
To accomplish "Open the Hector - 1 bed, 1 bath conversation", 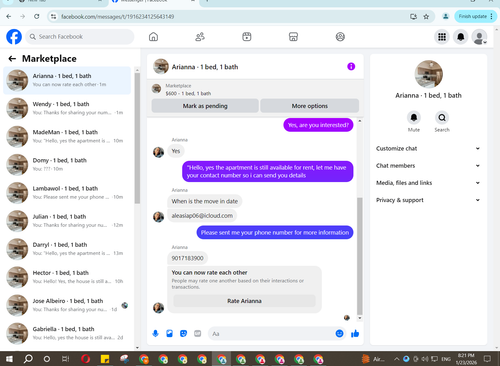I will click(67, 277).
